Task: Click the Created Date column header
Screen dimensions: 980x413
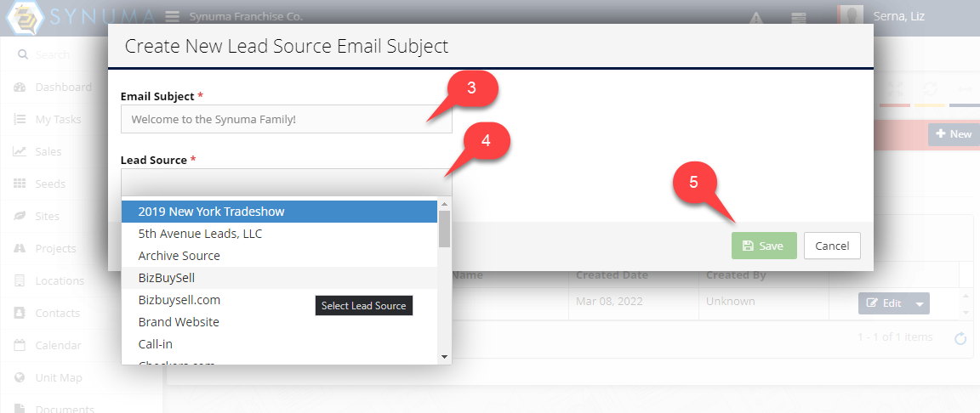Action: 612,275
